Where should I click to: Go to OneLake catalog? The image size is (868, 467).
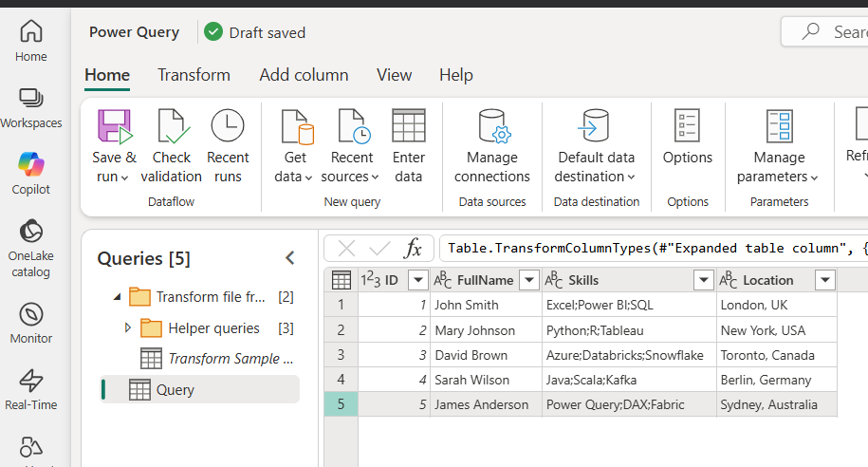pyautogui.click(x=31, y=245)
